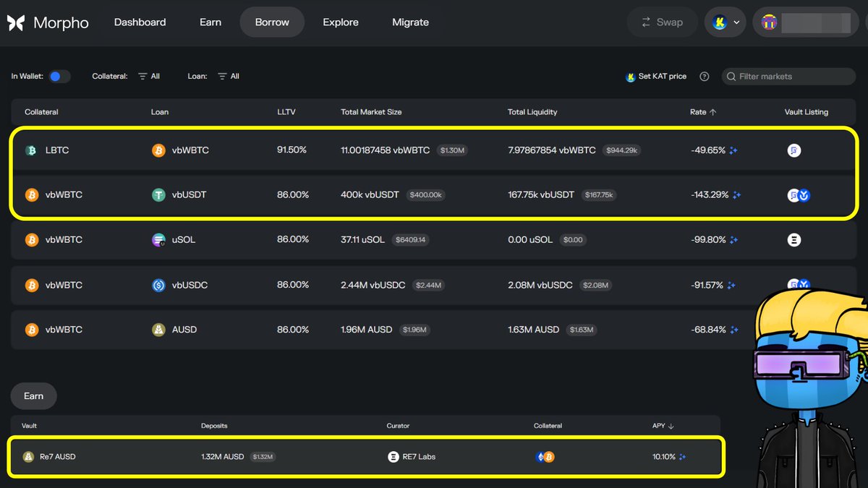Sort vaults by the APY column header
The height and width of the screenshot is (488, 868).
pos(663,426)
